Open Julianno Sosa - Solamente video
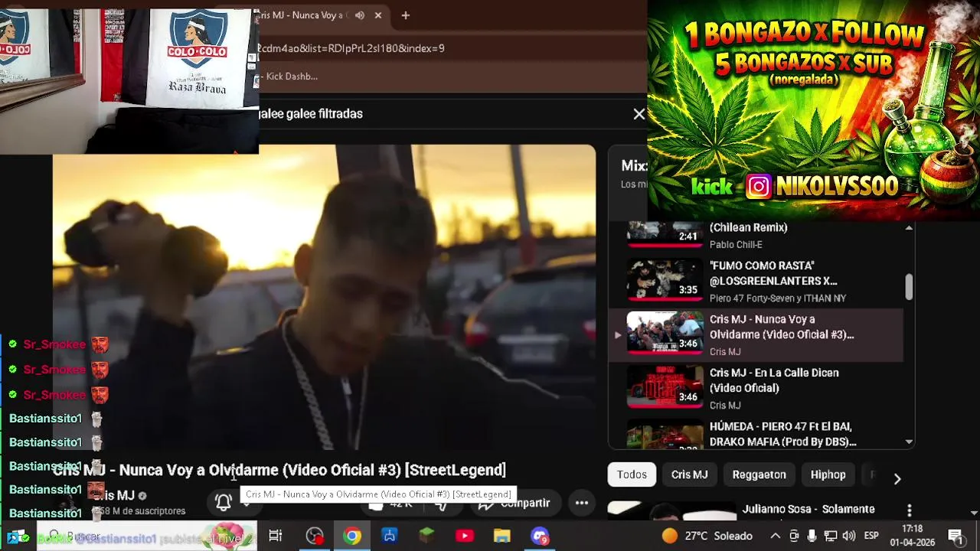Image resolution: width=980 pixels, height=551 pixels. [808, 509]
